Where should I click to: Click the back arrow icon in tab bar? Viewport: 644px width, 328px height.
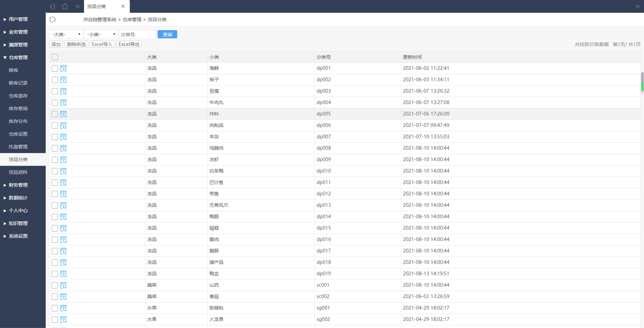(x=52, y=6)
